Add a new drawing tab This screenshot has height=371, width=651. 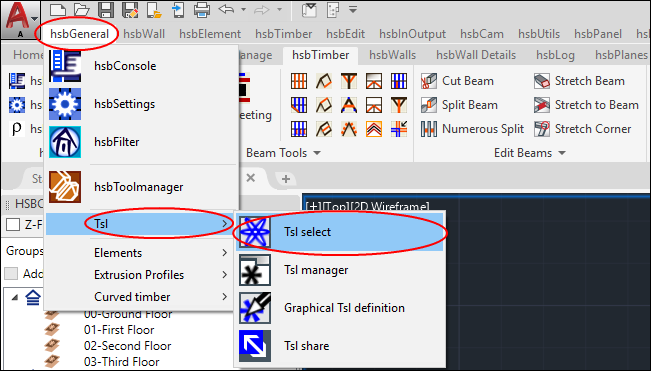286,179
